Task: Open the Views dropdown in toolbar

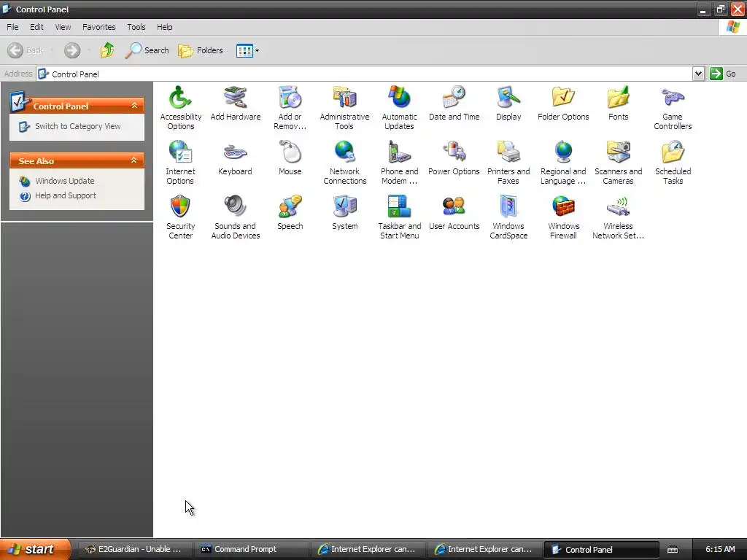Action: click(x=248, y=50)
